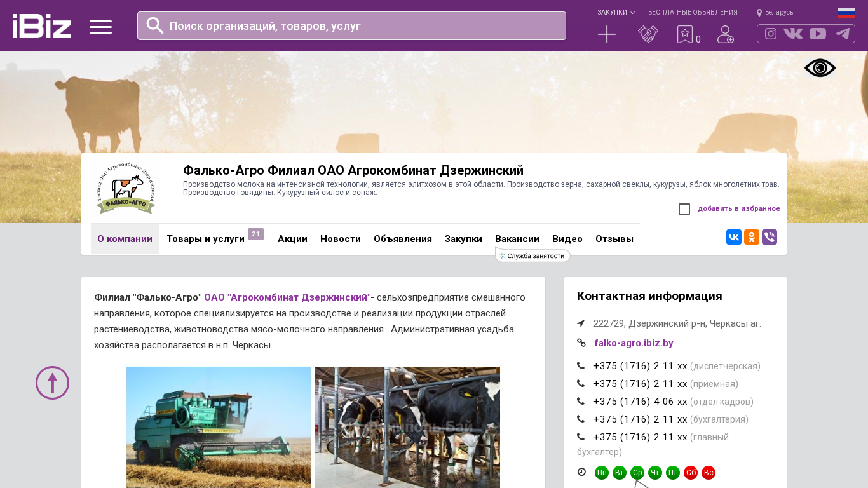Click the plus add icon in header
This screenshot has width=868, height=488.
(x=607, y=34)
